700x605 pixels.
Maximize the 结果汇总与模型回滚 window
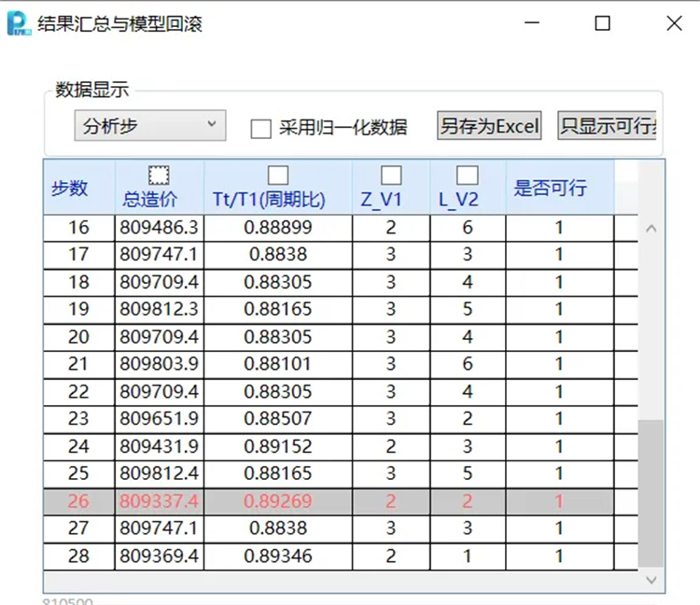(x=603, y=23)
